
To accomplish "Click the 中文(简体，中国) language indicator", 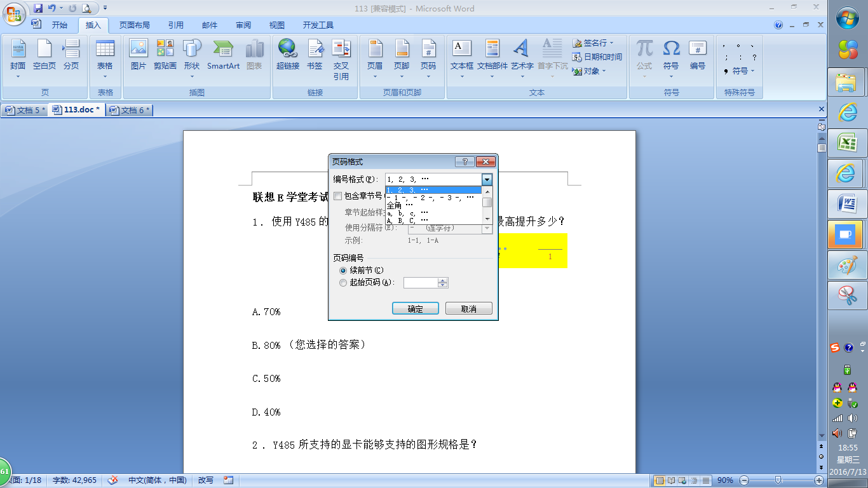I will pyautogui.click(x=158, y=480).
